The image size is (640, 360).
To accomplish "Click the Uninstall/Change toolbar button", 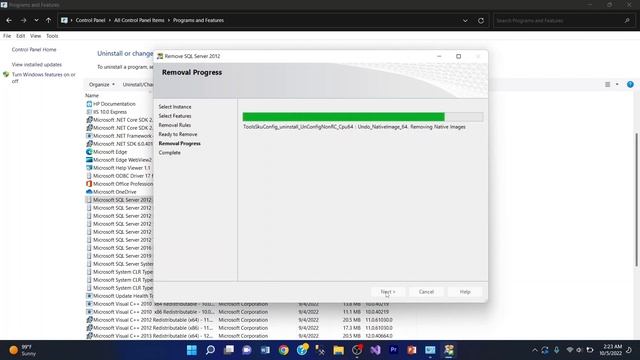I will point(138,84).
